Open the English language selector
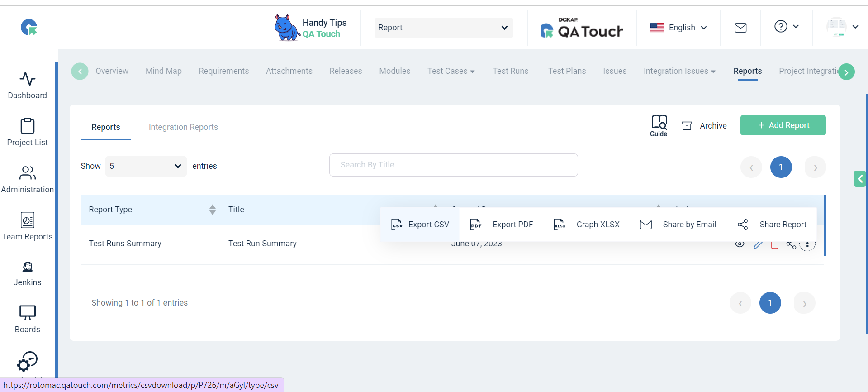The height and width of the screenshot is (392, 868). [678, 28]
